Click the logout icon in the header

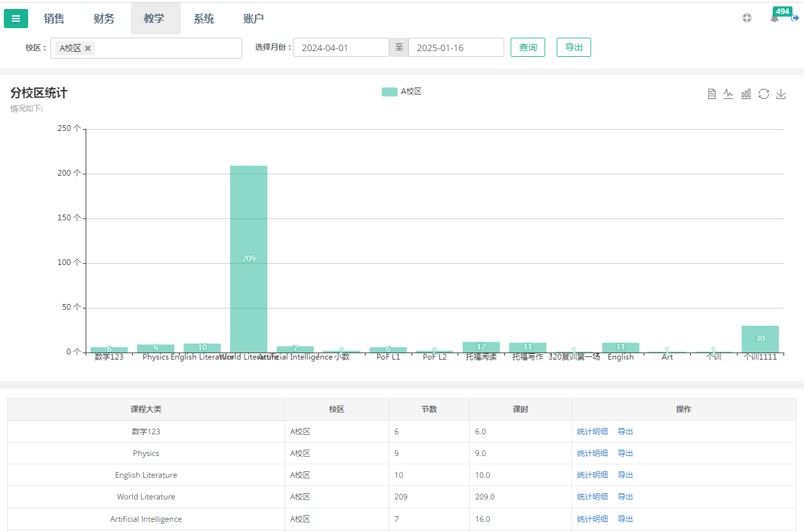click(795, 19)
